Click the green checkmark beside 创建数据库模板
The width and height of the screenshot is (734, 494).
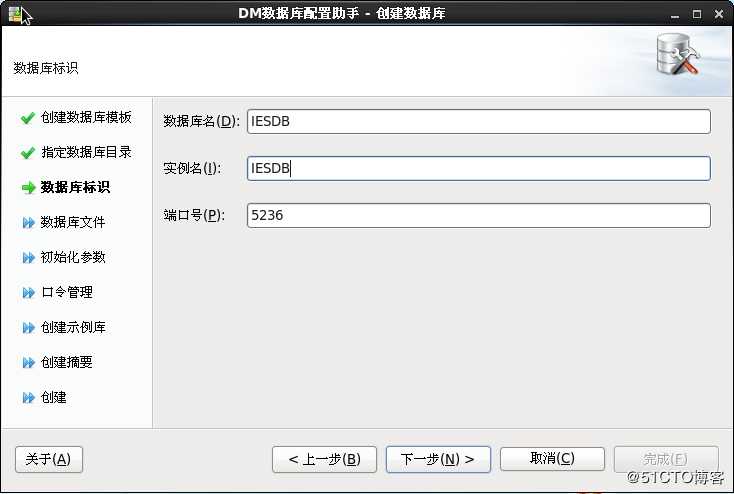tap(27, 118)
